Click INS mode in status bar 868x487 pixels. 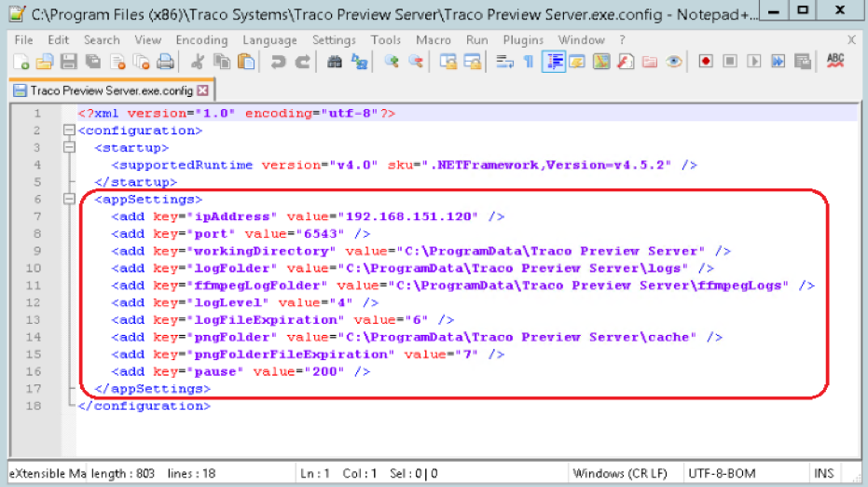pyautogui.click(x=824, y=473)
